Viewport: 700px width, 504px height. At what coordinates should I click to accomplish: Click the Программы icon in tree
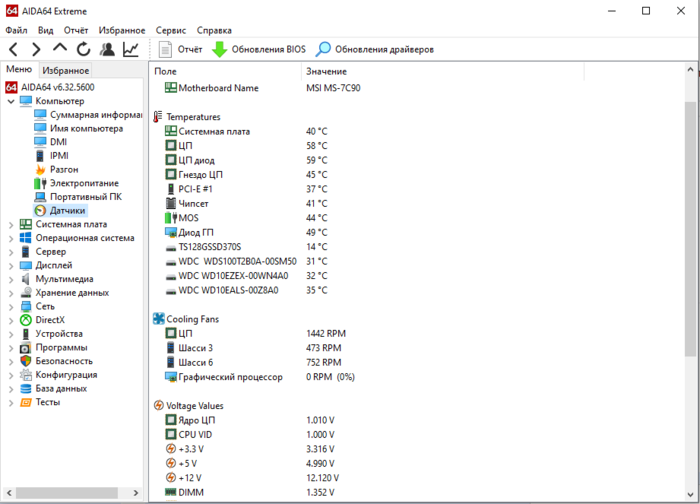[x=26, y=348]
